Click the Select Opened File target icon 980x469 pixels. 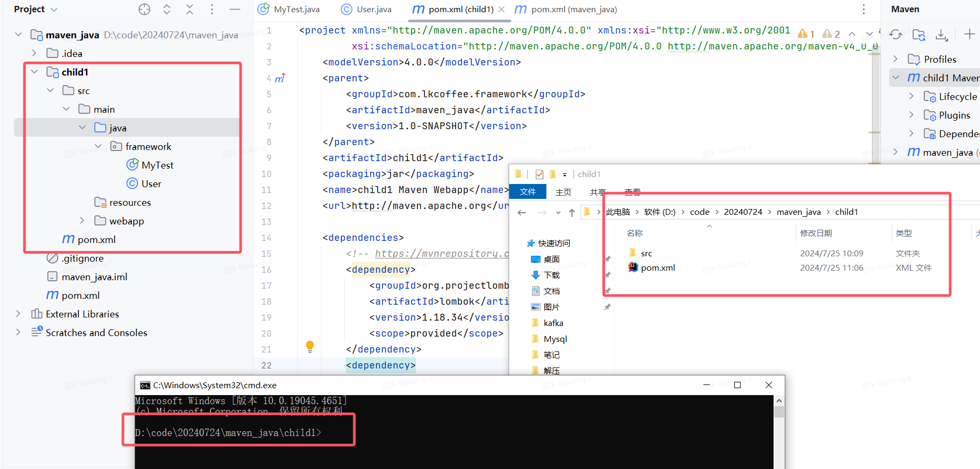(x=144, y=10)
